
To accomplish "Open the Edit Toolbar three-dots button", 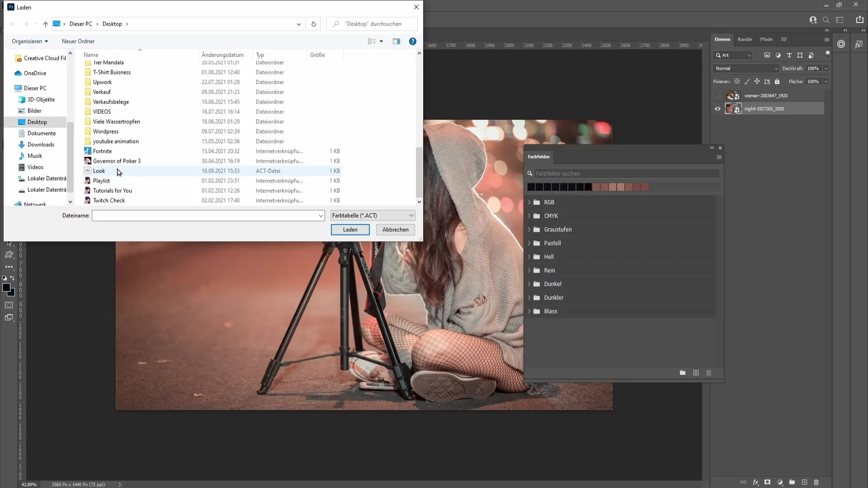I will tap(9, 267).
